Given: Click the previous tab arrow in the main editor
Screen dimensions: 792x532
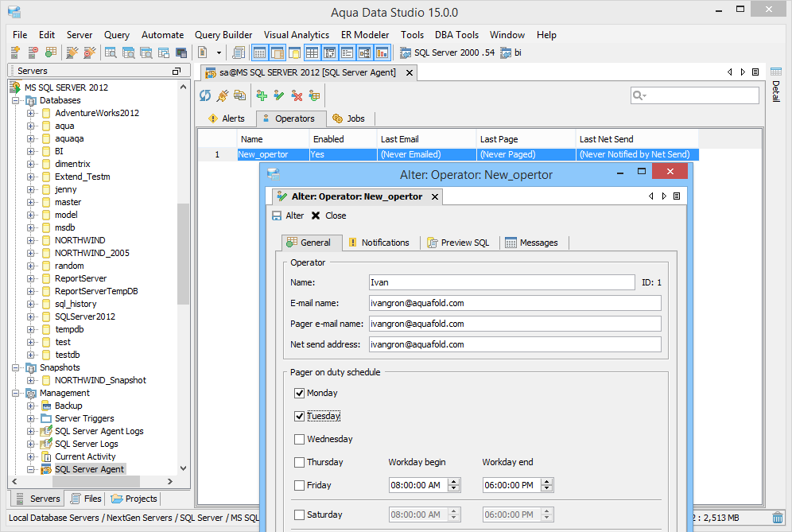Looking at the screenshot, I should [x=730, y=72].
